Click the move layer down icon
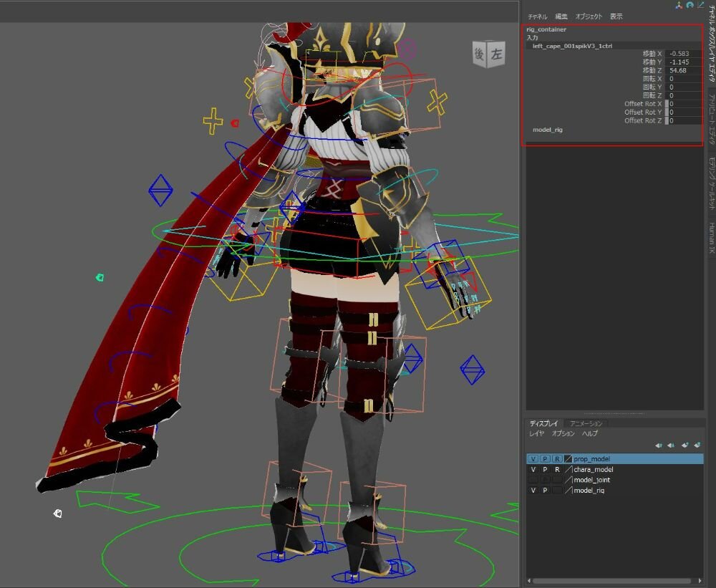The height and width of the screenshot is (588, 716). click(x=671, y=445)
